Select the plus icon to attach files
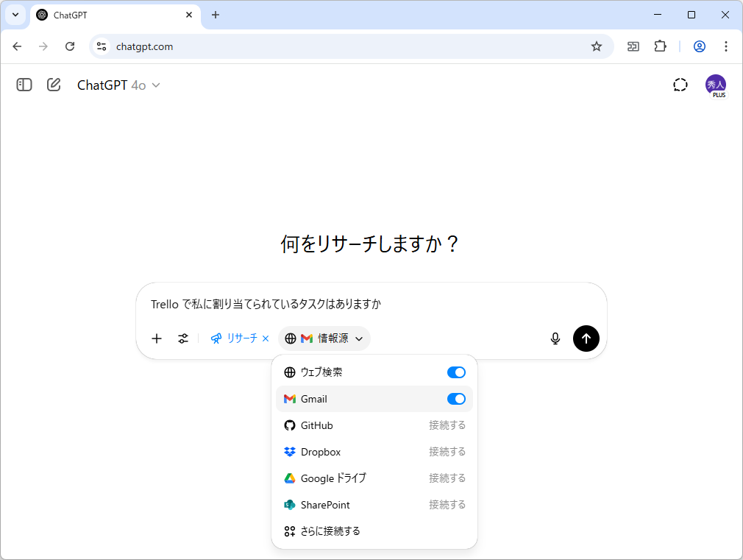The image size is (743, 560). (156, 339)
